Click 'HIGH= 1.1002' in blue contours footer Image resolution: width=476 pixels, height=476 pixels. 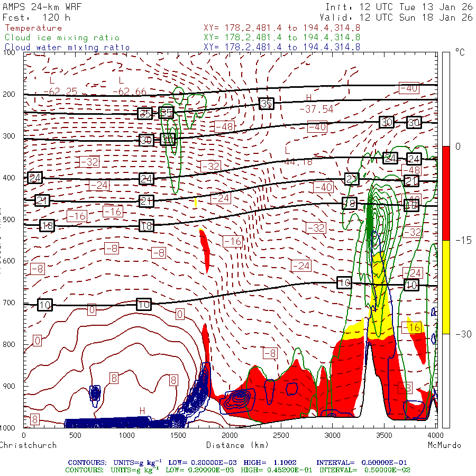pyautogui.click(x=270, y=463)
